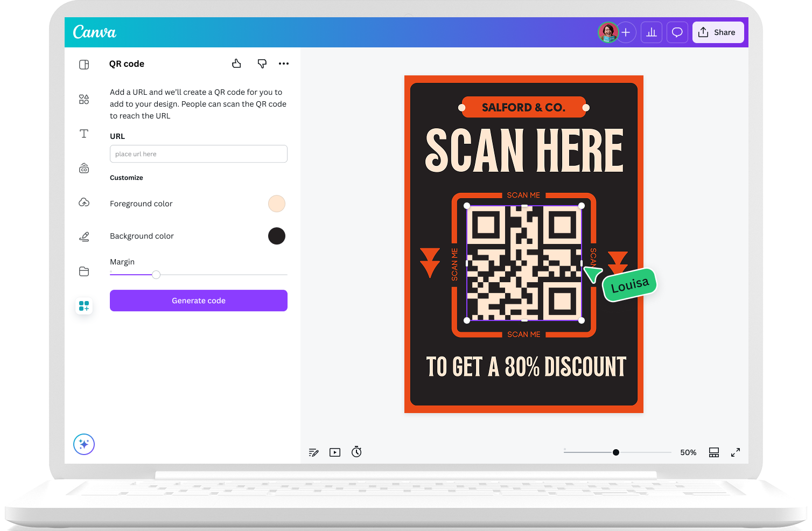Open the timer icon in bottom bar

(x=356, y=452)
